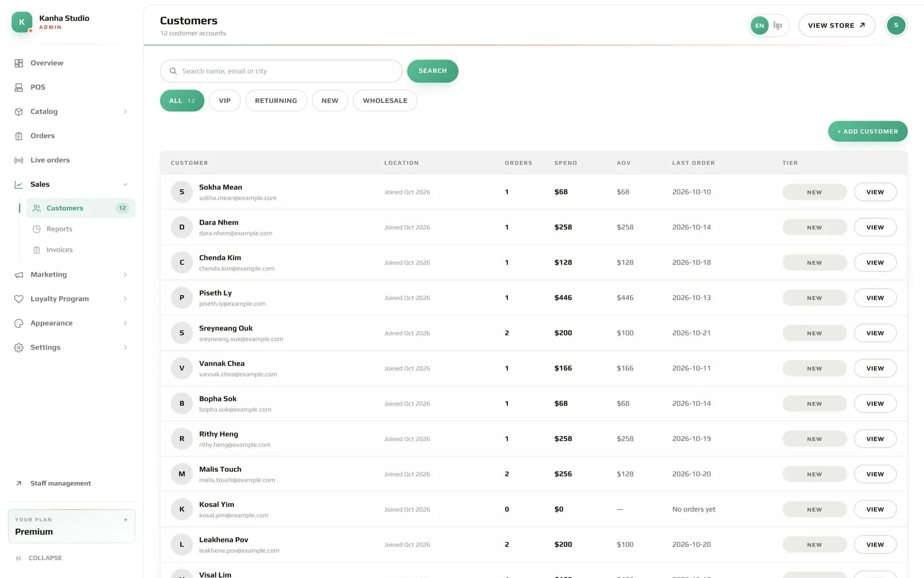View Kosal Yim's customer profile
Screen dimensions: 924x578
875,509
